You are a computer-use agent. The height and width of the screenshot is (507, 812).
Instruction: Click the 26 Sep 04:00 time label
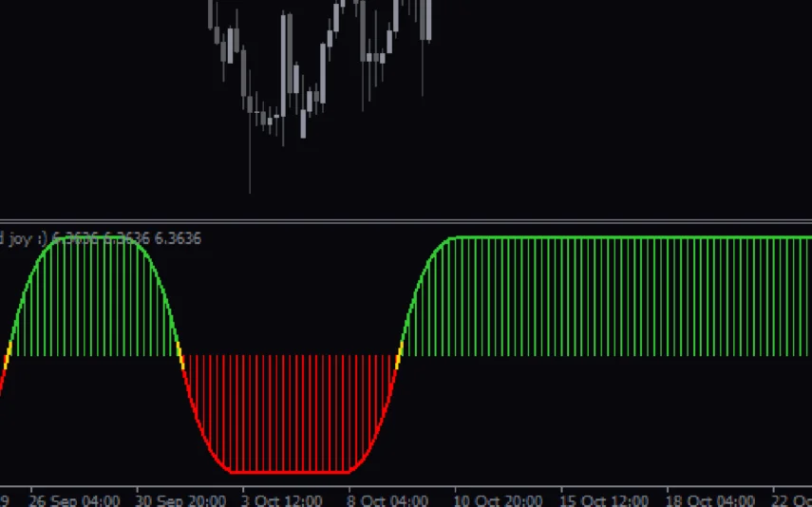tap(75, 500)
